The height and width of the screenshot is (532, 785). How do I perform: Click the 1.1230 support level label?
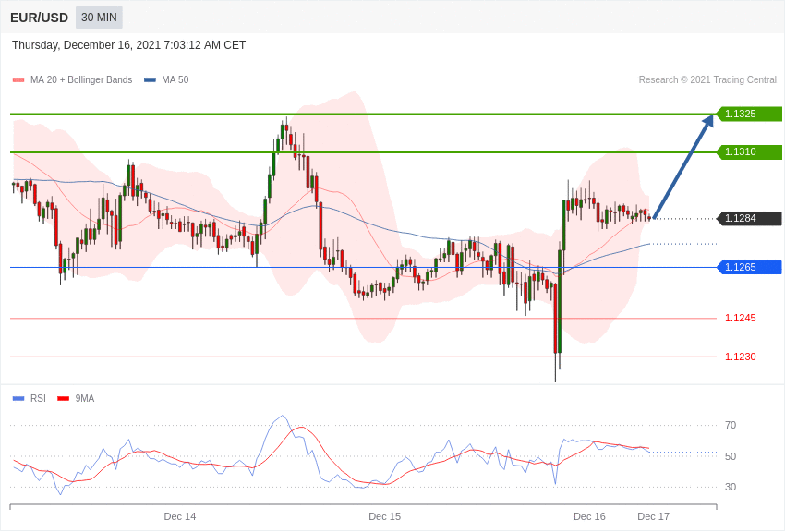point(741,357)
